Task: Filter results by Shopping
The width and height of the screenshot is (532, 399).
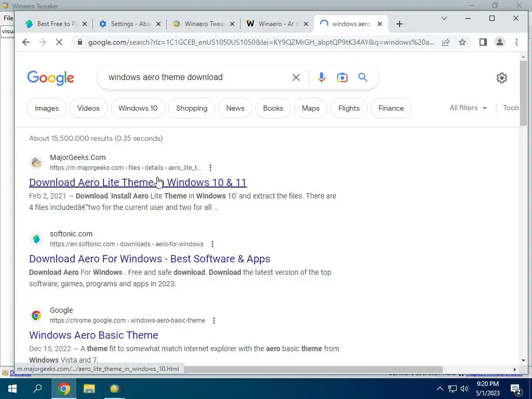Action: point(192,108)
